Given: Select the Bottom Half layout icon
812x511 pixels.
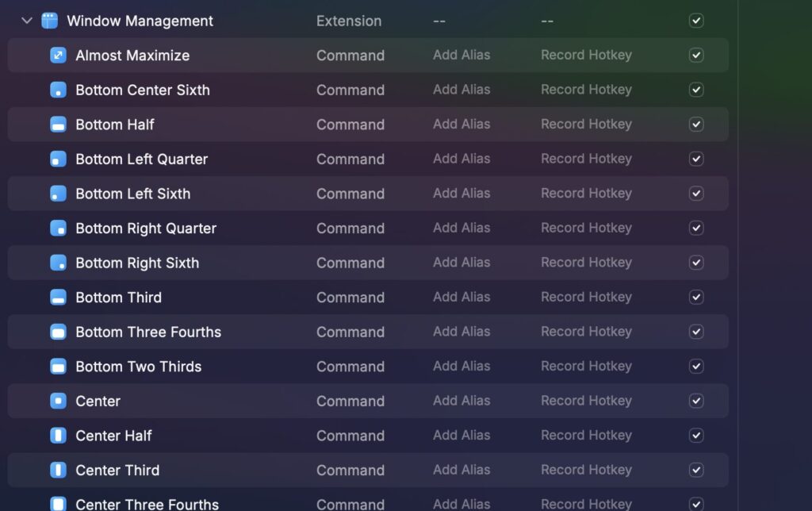Looking at the screenshot, I should (58, 125).
